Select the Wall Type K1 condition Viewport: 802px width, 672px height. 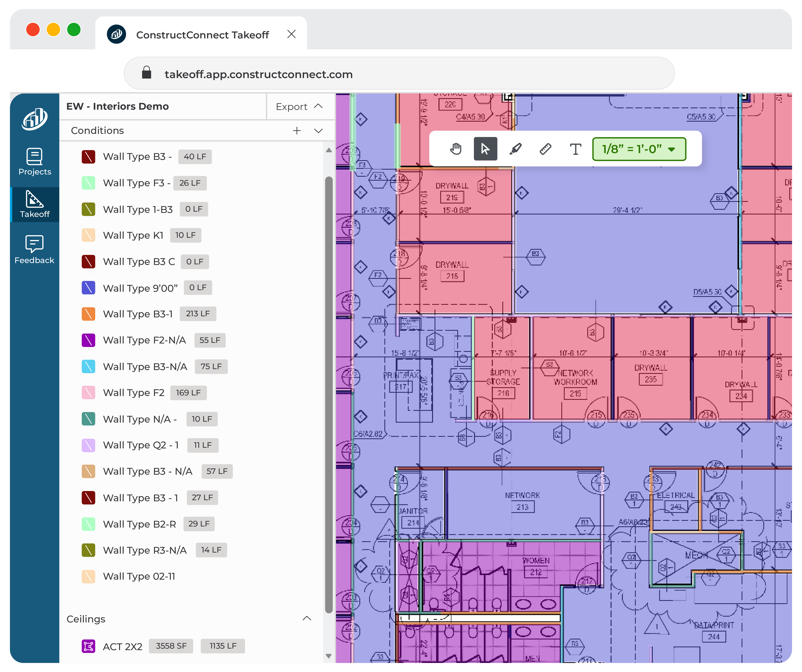(x=133, y=235)
